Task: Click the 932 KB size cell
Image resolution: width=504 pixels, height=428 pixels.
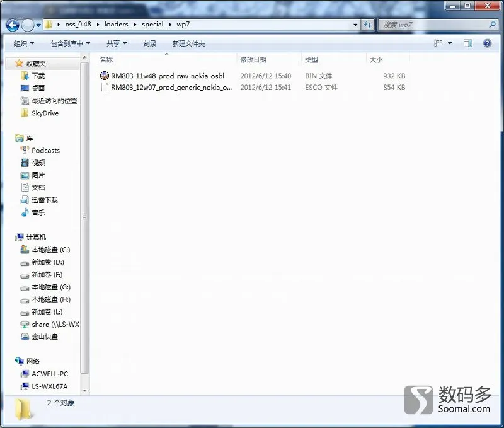Action: click(x=394, y=76)
